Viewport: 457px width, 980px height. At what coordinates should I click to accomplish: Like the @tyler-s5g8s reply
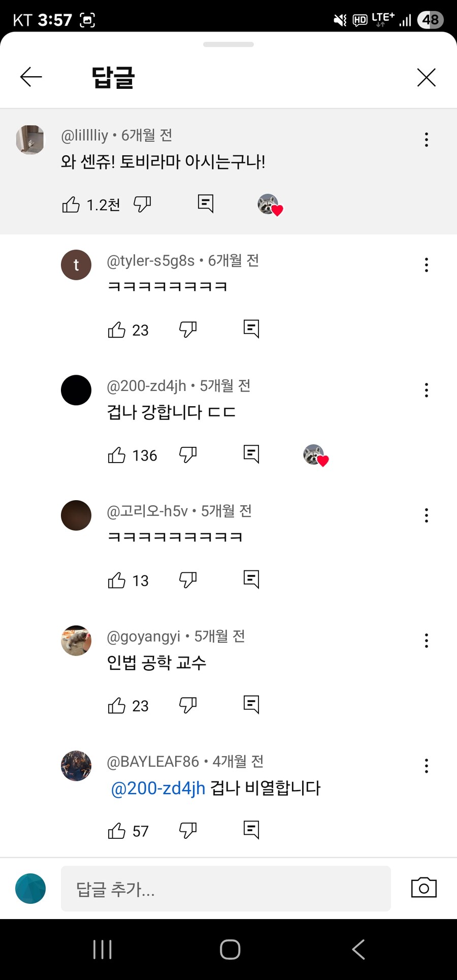click(x=117, y=330)
